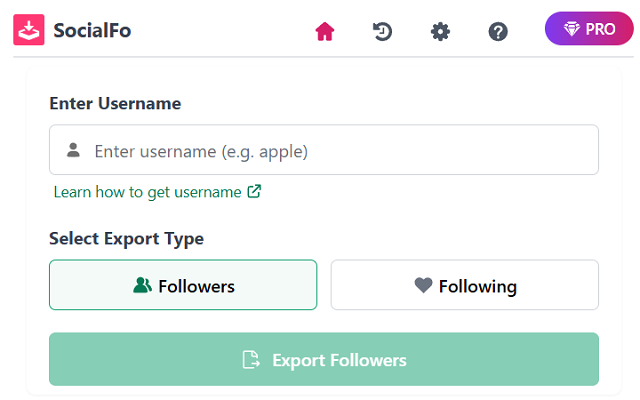
Task: Switch export type to Following
Action: click(465, 285)
